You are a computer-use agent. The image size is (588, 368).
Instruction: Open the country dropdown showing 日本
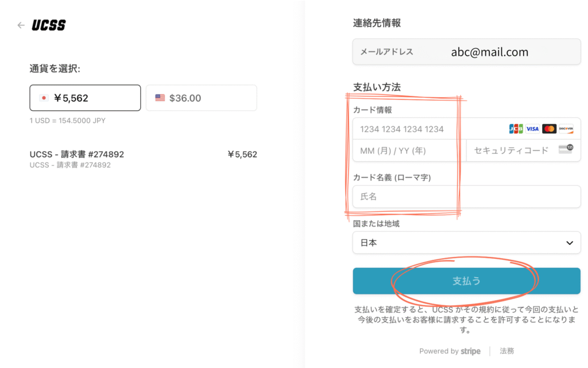pyautogui.click(x=466, y=243)
